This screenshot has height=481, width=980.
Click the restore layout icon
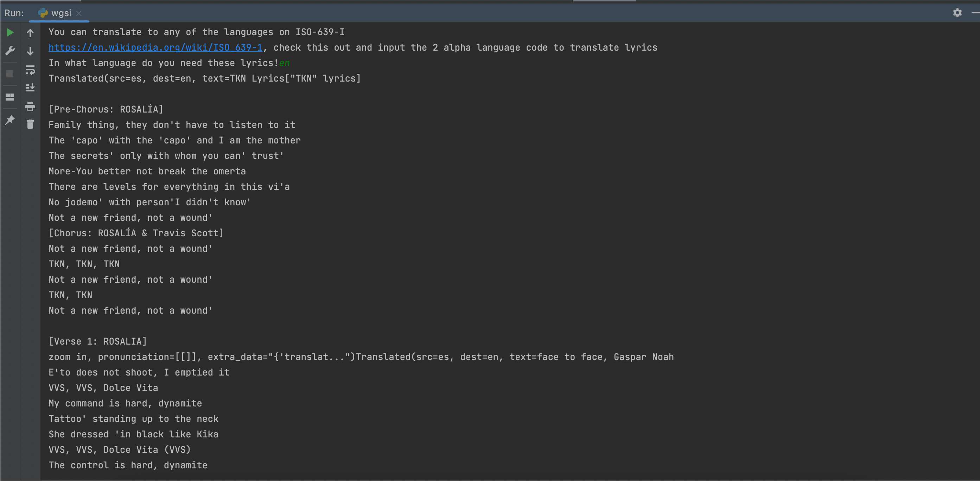click(x=10, y=97)
